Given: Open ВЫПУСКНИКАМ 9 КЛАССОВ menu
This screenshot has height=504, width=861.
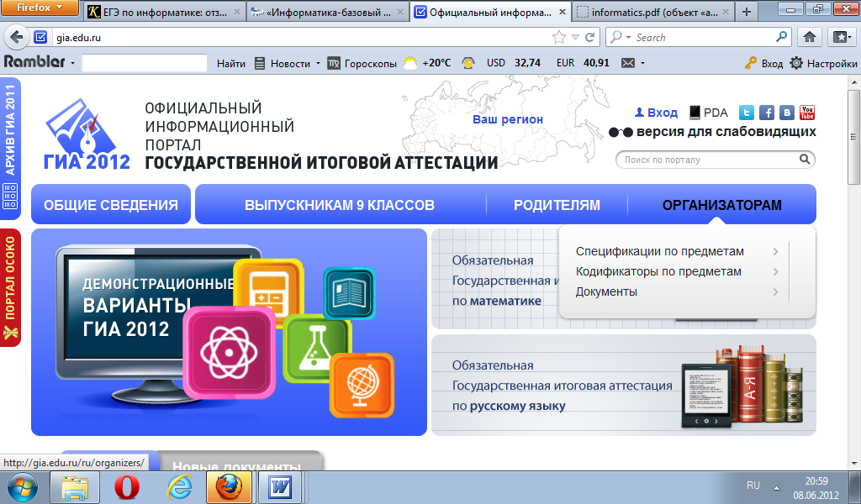Looking at the screenshot, I should coord(340,205).
